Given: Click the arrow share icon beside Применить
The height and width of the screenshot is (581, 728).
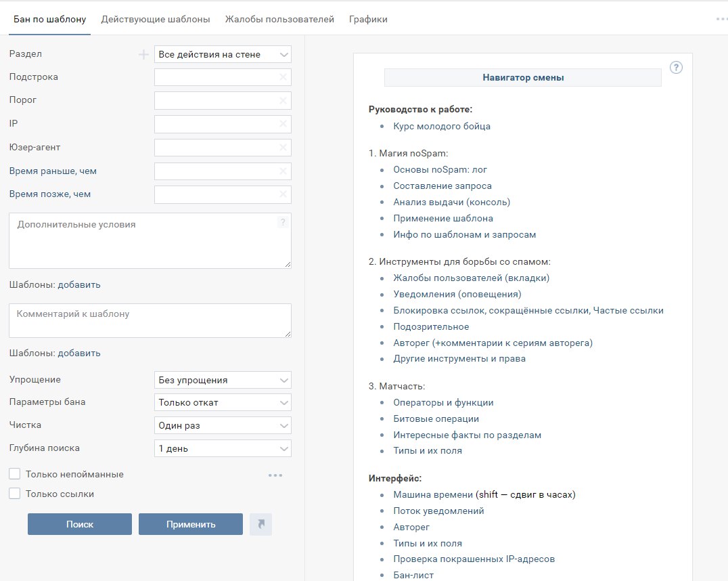Looking at the screenshot, I should (260, 524).
